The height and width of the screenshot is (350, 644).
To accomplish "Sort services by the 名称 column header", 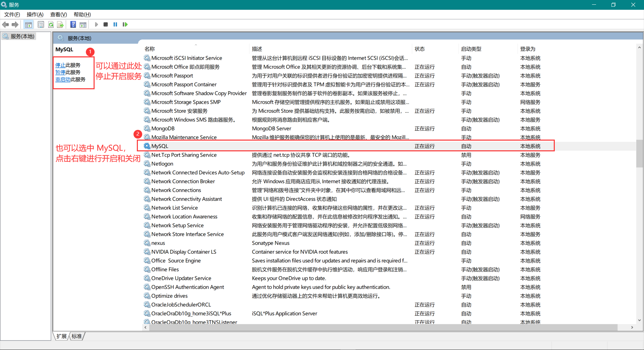I will point(150,49).
